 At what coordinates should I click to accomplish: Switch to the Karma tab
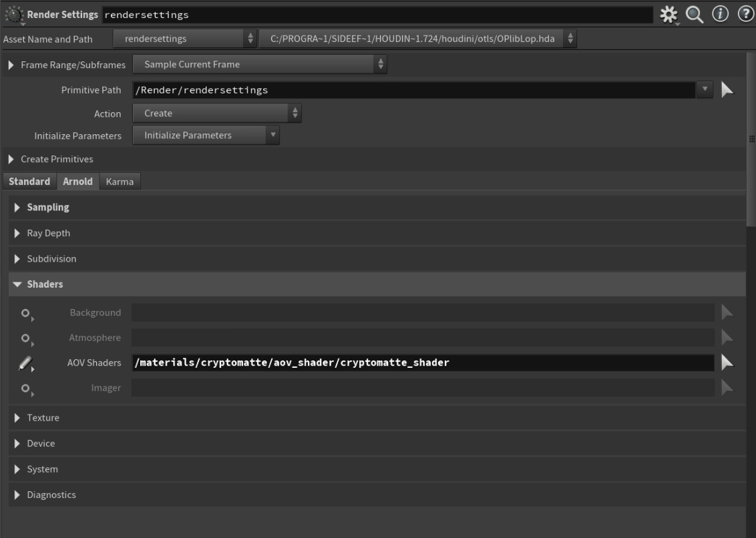[x=119, y=181]
